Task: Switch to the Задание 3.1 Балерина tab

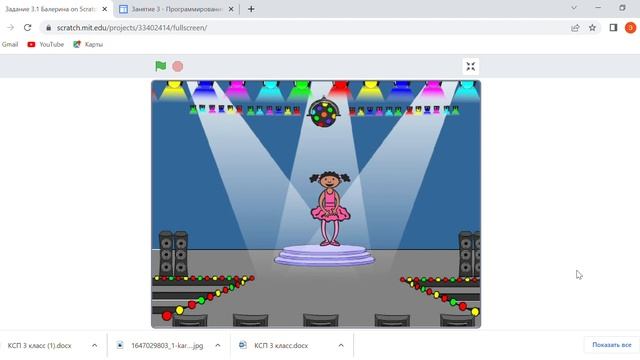Action: pos(55,9)
